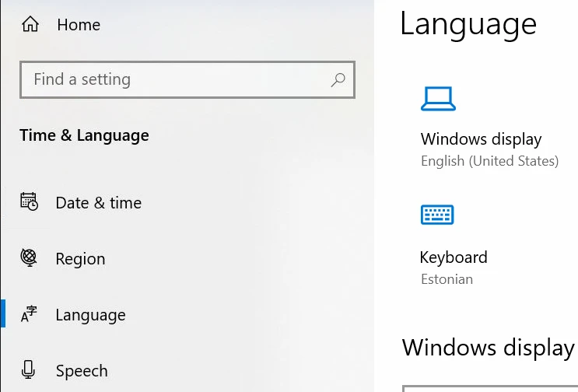Click the Home house icon

(30, 24)
